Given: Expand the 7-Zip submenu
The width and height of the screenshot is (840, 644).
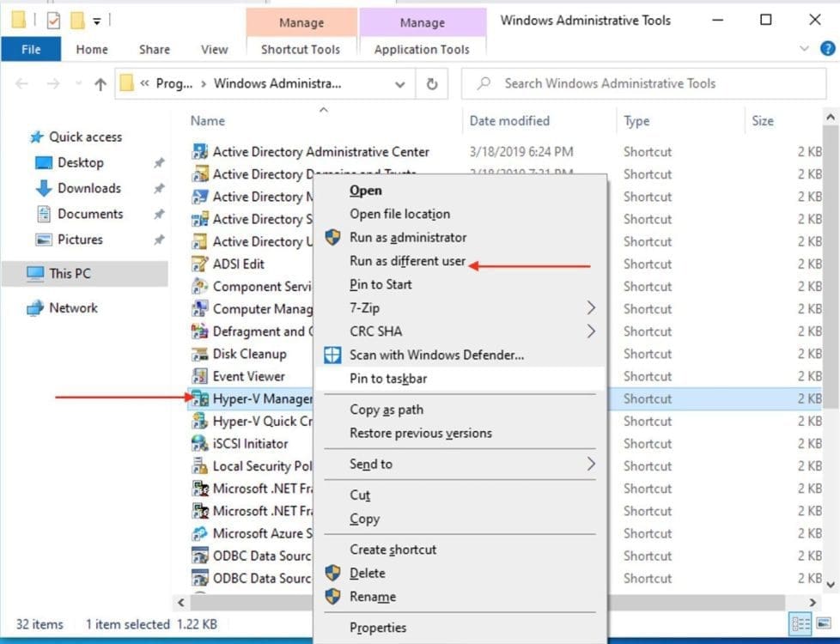Looking at the screenshot, I should [x=590, y=307].
